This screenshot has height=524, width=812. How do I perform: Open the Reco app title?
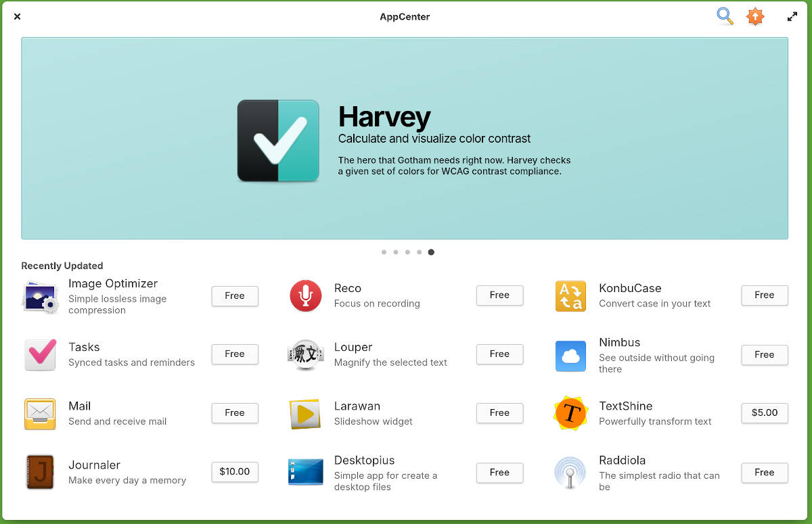pos(348,288)
